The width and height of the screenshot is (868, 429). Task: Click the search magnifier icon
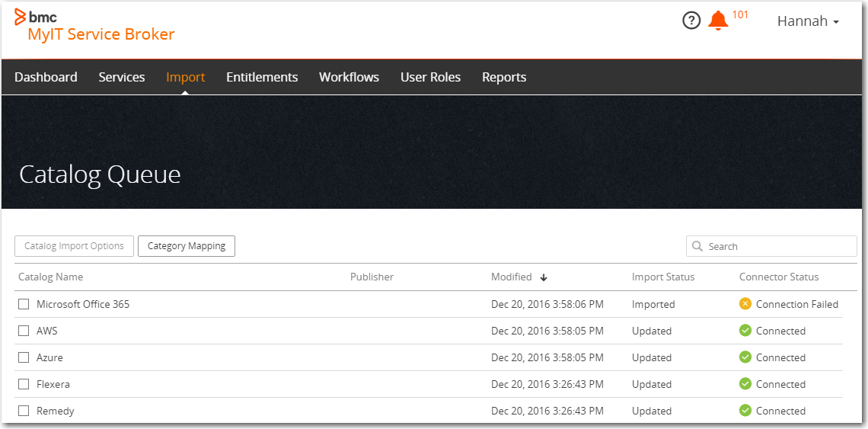tap(697, 246)
